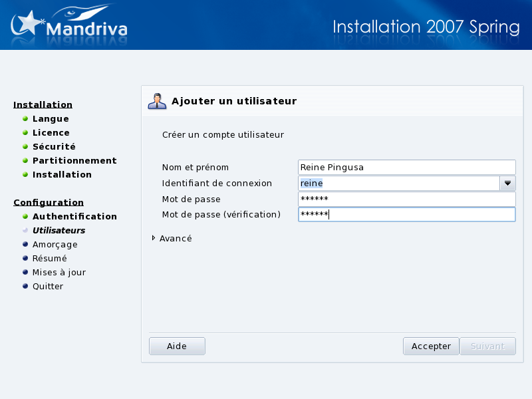This screenshot has height=399, width=532.
Task: Click the greyed-out Suivant button
Action: pos(487,346)
